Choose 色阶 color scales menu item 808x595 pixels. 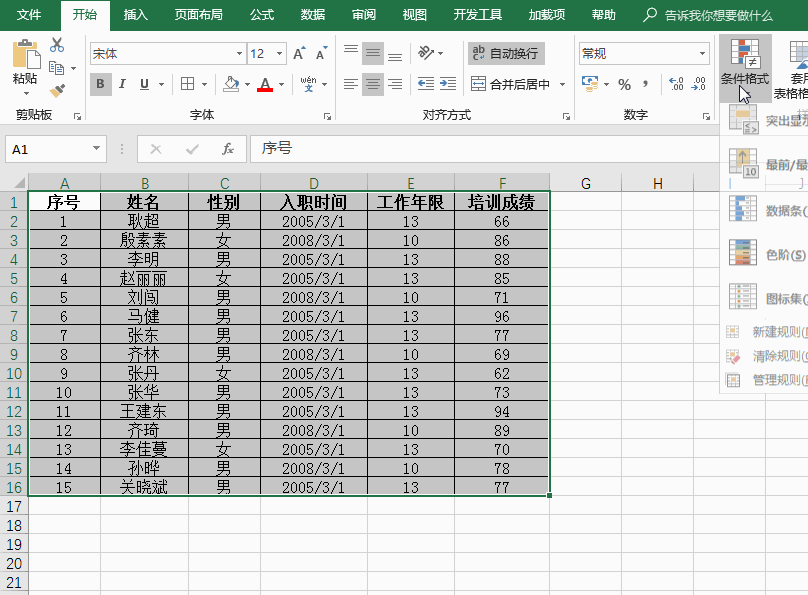click(764, 254)
